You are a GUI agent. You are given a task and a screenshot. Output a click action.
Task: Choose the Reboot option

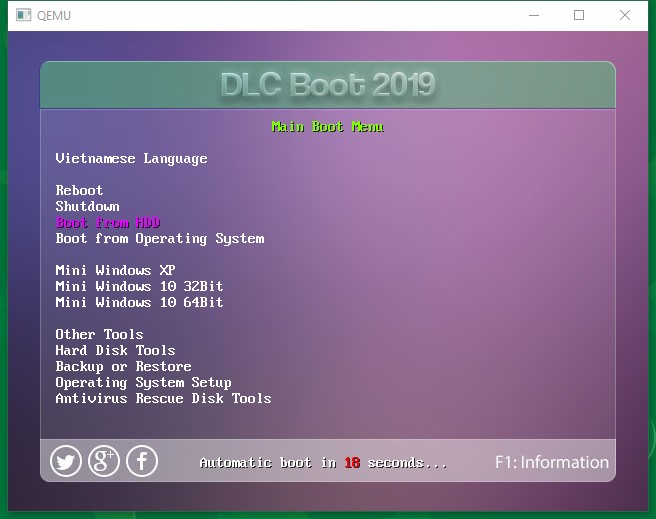(x=79, y=190)
